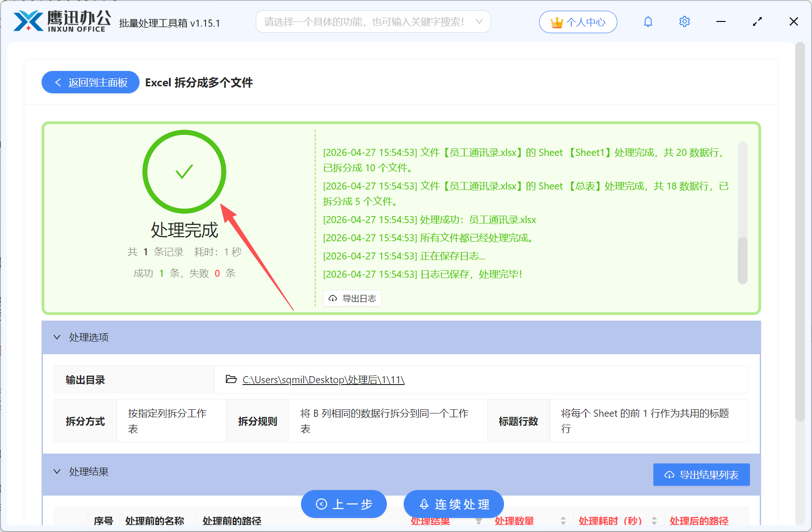Sort the 处理耗时（秒）column
The width and height of the screenshot is (812, 532).
pos(654,521)
